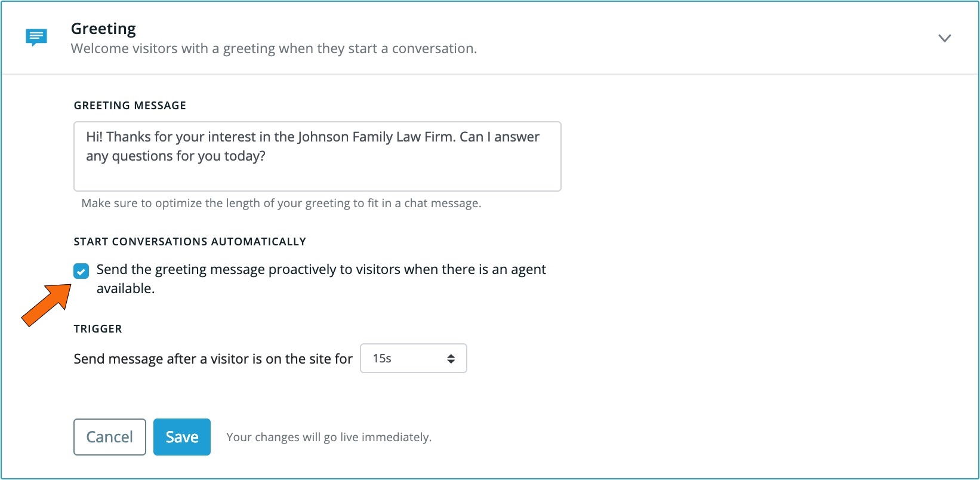Click the Cancel button
Screen dimensions: 980x480
[110, 437]
